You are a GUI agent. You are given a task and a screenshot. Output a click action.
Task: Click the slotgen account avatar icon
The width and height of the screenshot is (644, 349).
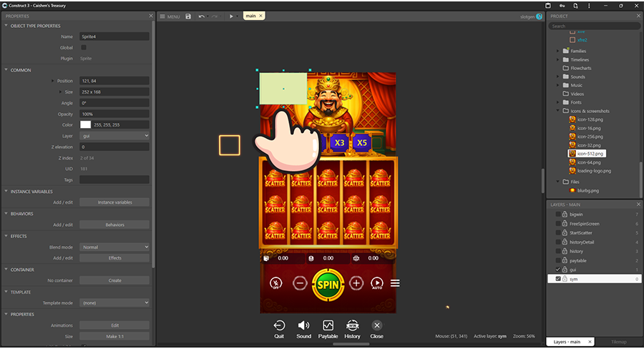point(539,16)
